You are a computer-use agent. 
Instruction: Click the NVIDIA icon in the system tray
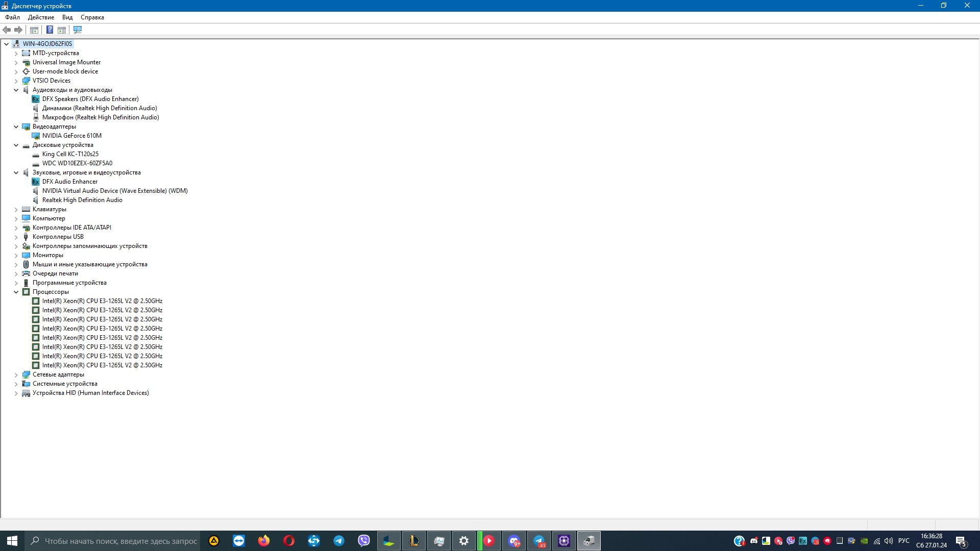pos(864,541)
